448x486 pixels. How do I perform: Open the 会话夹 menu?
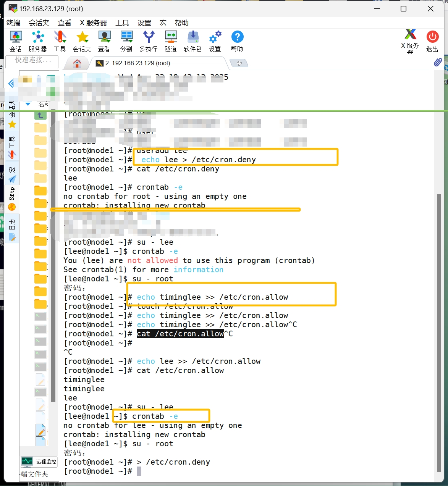click(39, 23)
